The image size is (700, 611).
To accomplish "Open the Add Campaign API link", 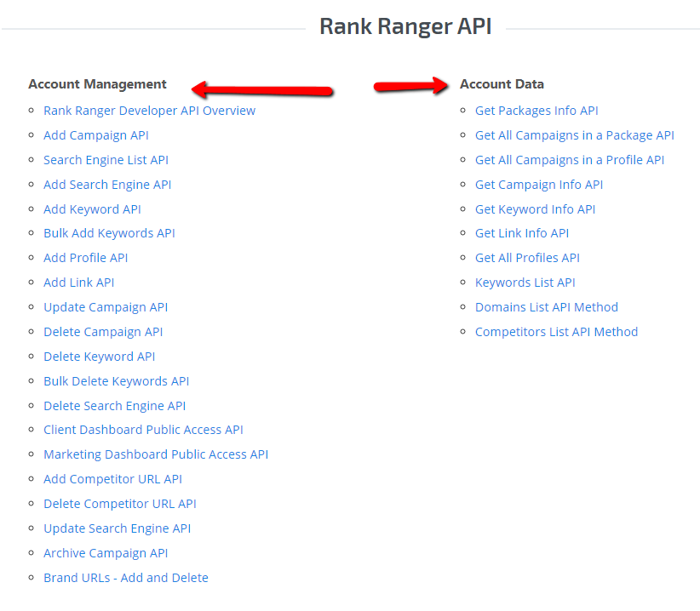I will (x=96, y=135).
